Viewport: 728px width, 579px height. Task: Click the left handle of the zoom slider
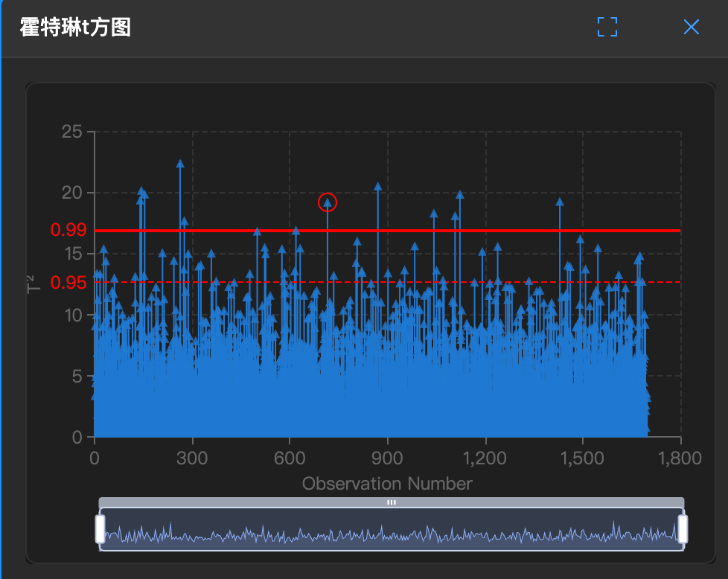tap(100, 528)
